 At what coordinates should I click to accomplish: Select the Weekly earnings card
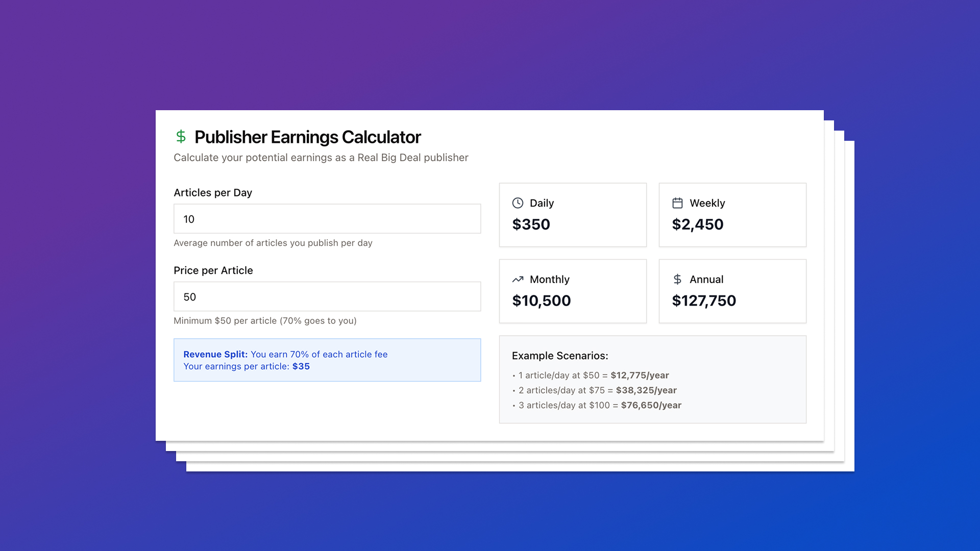click(732, 214)
